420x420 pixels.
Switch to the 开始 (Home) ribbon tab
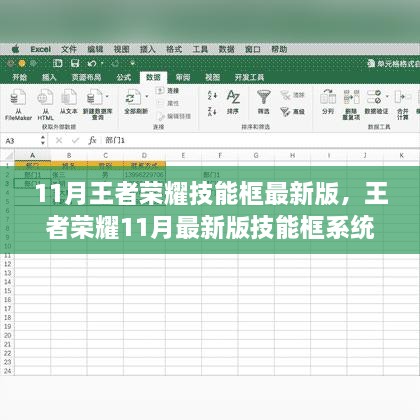pos(20,77)
